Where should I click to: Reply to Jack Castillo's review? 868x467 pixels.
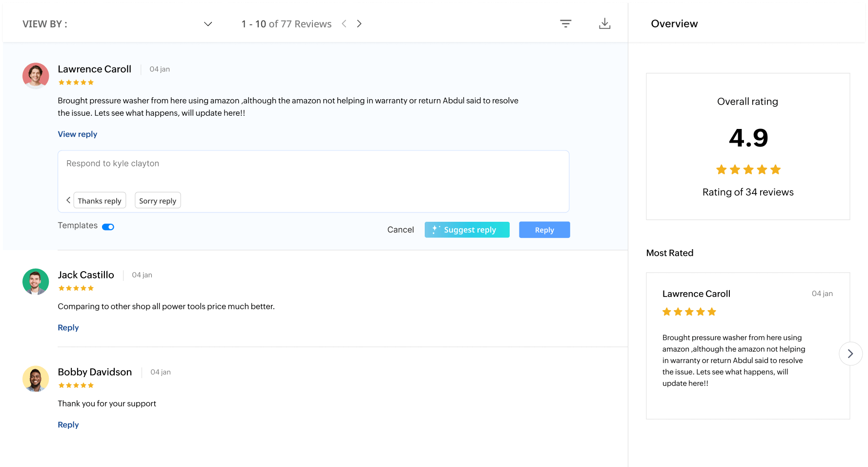tap(68, 328)
